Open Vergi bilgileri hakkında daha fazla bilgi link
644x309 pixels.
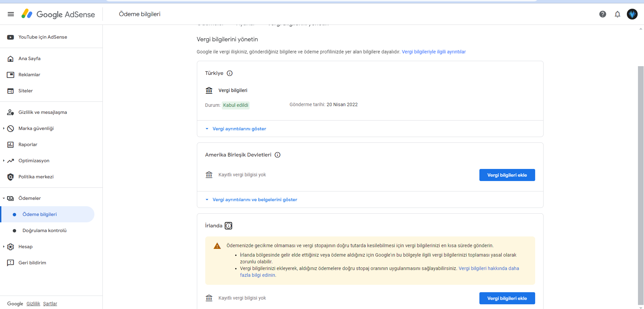point(489,268)
